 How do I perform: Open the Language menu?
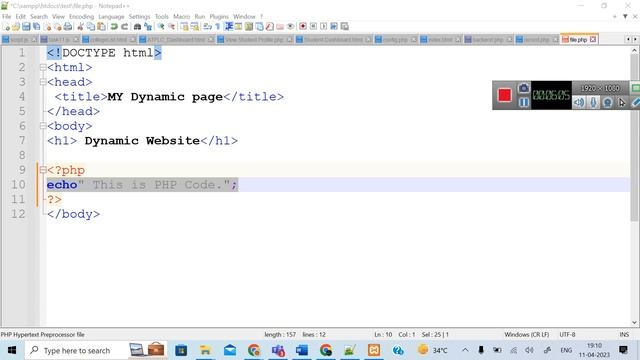pyautogui.click(x=111, y=17)
